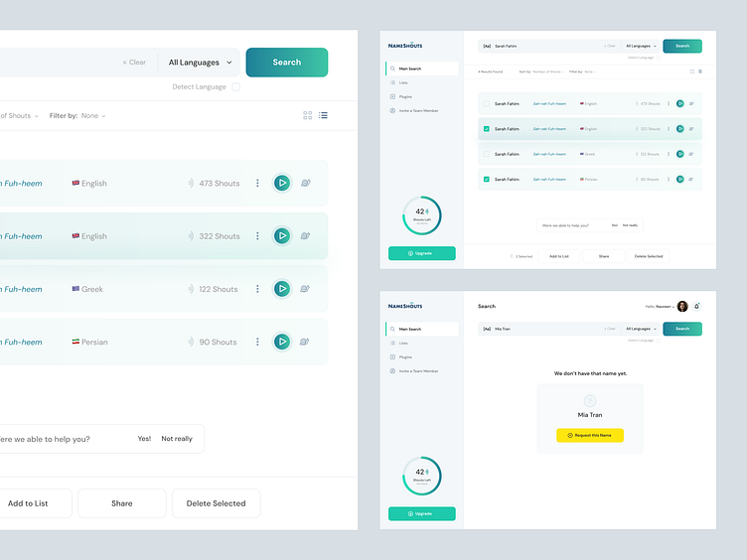The width and height of the screenshot is (747, 560).
Task: Check the first Sarah Fahim result checkbox
Action: 487,103
